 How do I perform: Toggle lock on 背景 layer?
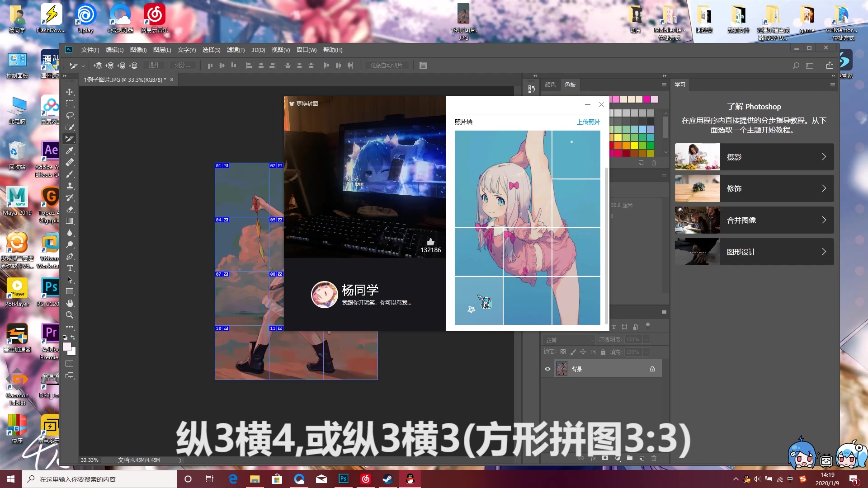[x=651, y=369]
